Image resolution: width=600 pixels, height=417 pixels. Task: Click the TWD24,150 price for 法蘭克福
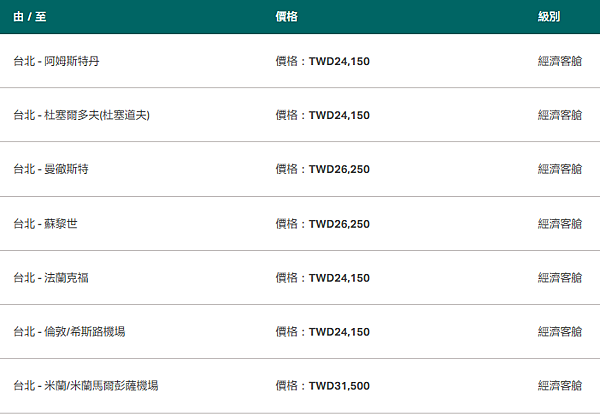point(339,278)
